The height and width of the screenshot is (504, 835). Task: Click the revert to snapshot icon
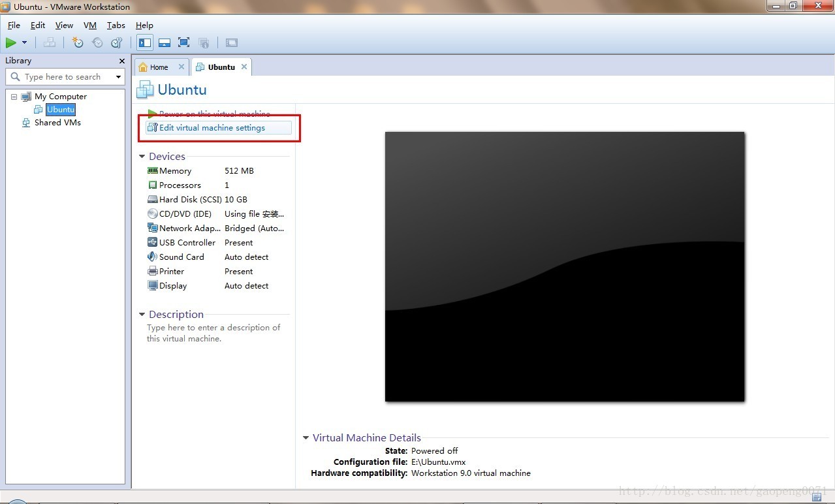tap(97, 43)
